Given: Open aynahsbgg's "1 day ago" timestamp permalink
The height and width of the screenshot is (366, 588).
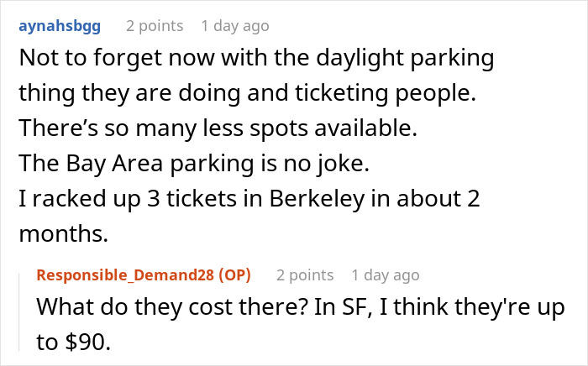Looking at the screenshot, I should pyautogui.click(x=235, y=26).
